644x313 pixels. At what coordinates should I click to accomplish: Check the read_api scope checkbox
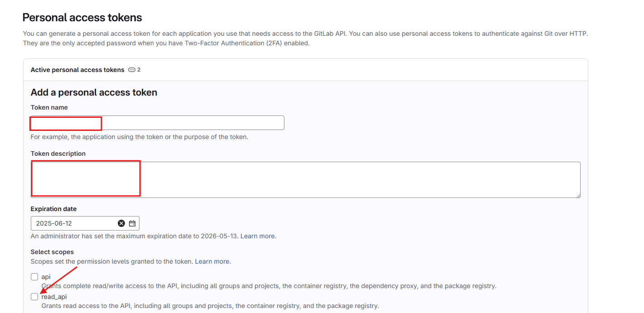pyautogui.click(x=34, y=297)
